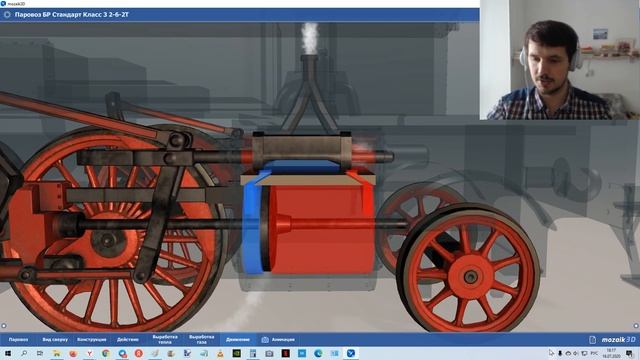
Task: Click the volume tray icon
Action: (576, 353)
